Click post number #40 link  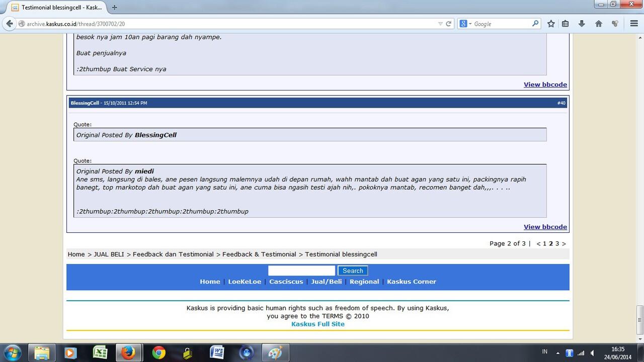[x=561, y=103]
